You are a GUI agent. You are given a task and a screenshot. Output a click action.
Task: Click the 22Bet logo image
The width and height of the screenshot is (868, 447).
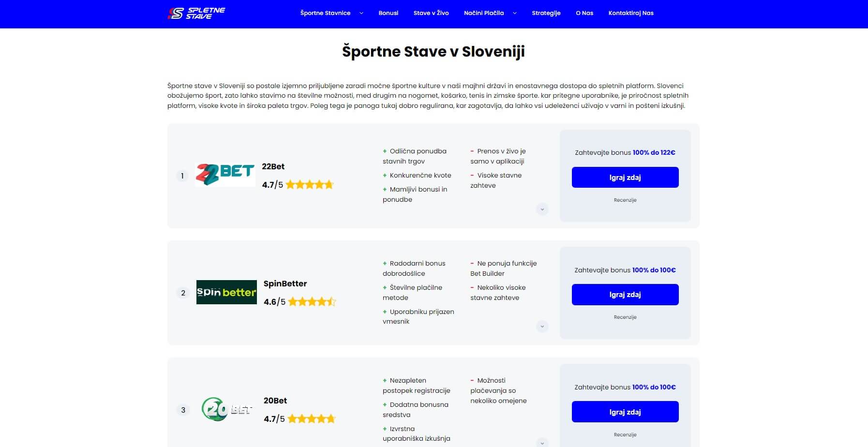225,175
